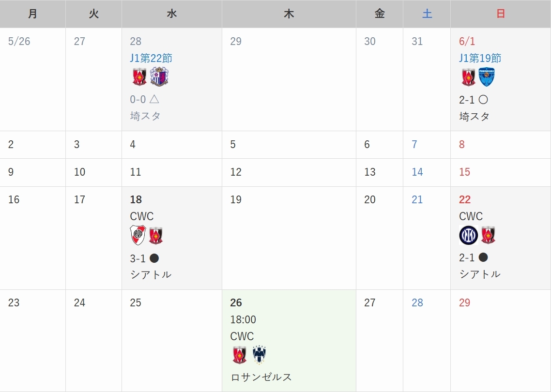Click the Cerezo Osaka crest on May 28
The height and width of the screenshot is (392, 551).
click(159, 77)
